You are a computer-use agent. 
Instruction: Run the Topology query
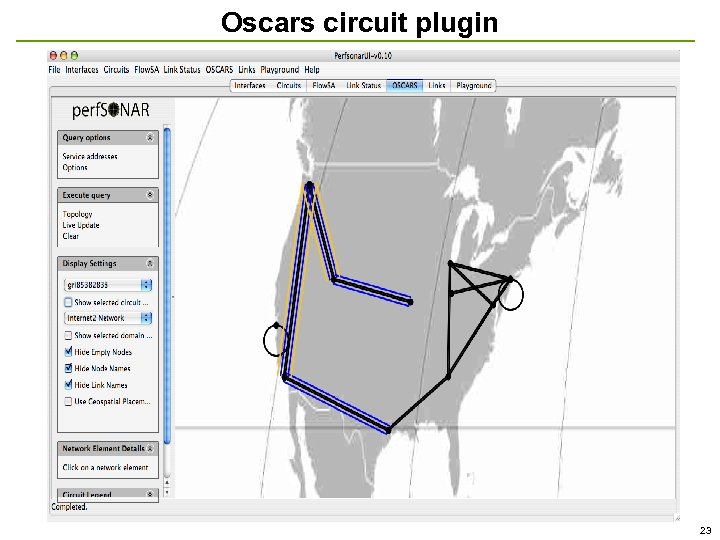77,214
